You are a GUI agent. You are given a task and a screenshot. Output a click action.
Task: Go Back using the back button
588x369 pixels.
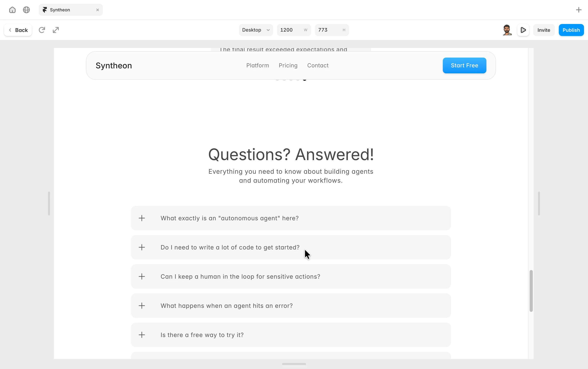18,30
